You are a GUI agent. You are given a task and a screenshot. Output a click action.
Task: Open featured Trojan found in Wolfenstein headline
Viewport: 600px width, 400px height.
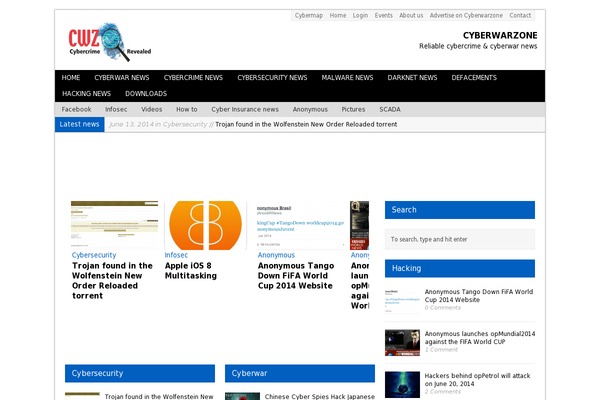coord(112,281)
